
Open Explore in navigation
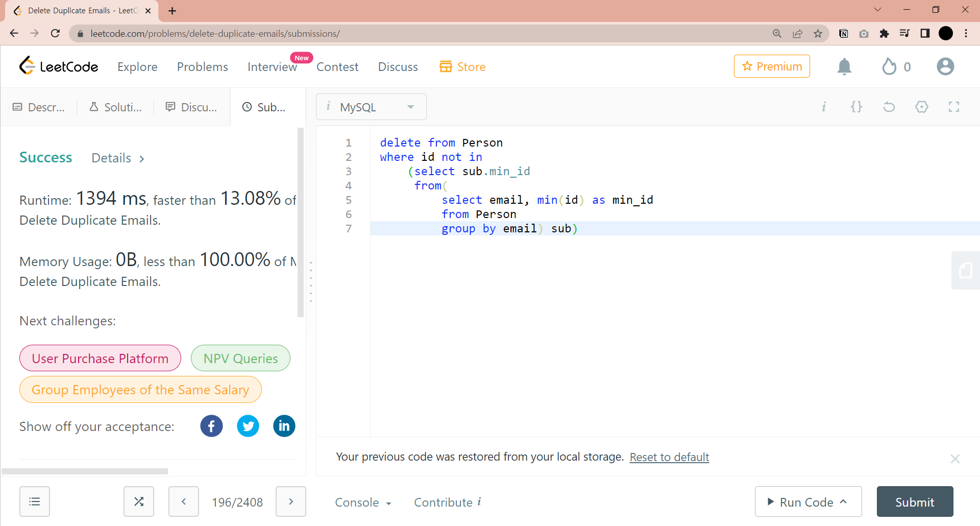[x=137, y=67]
